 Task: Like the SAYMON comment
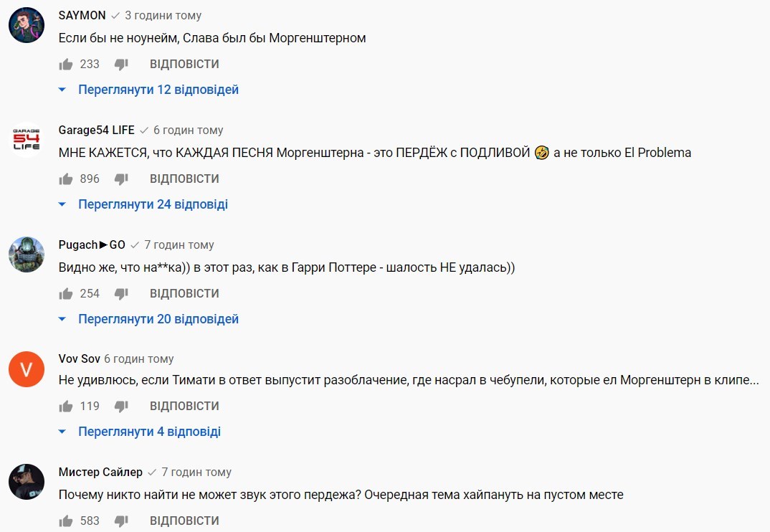[66, 65]
